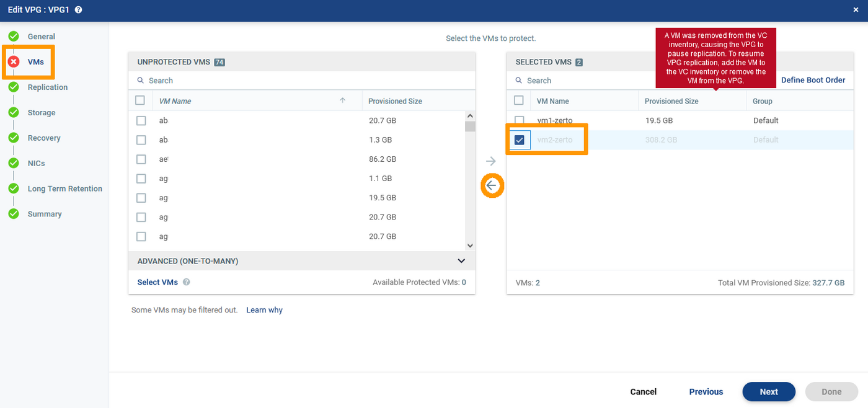The height and width of the screenshot is (408, 868).
Task: Click Define Boot Order link
Action: [813, 80]
